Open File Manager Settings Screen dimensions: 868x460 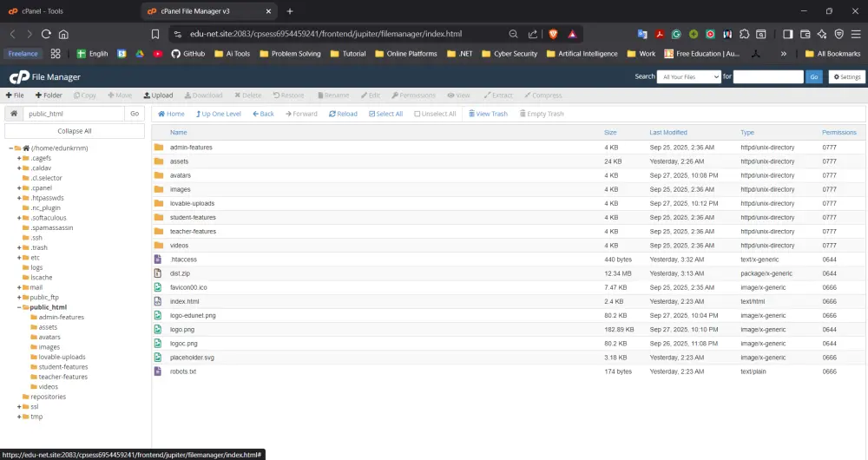tap(847, 77)
